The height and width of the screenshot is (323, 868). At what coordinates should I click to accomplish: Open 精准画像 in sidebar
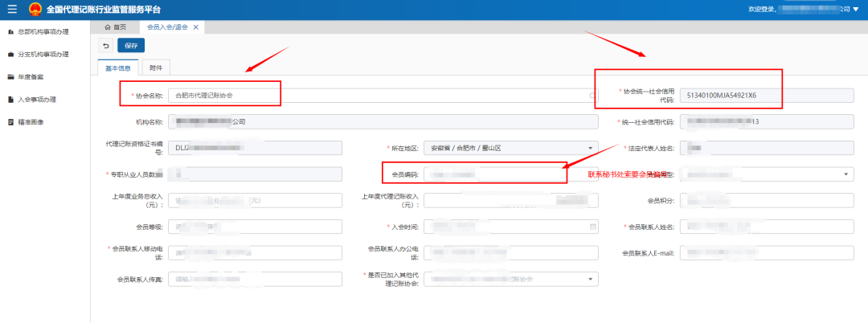tap(31, 122)
